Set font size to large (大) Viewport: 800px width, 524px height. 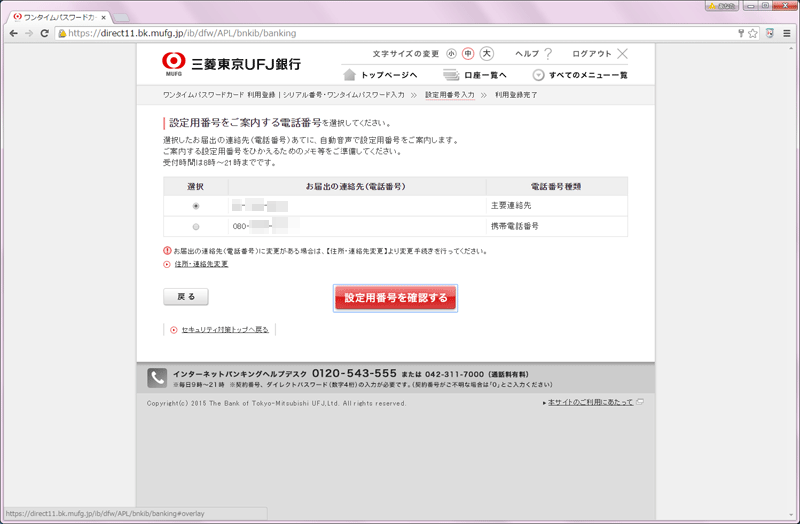(487, 54)
